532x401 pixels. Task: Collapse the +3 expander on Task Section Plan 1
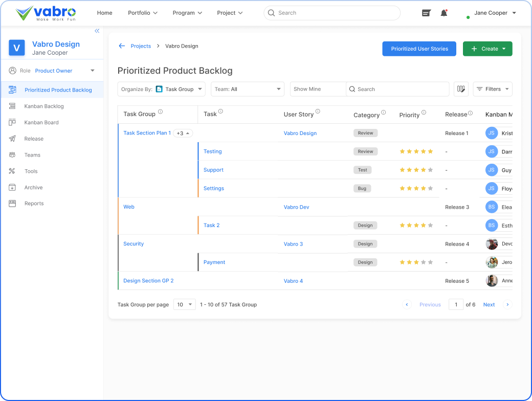click(x=183, y=133)
